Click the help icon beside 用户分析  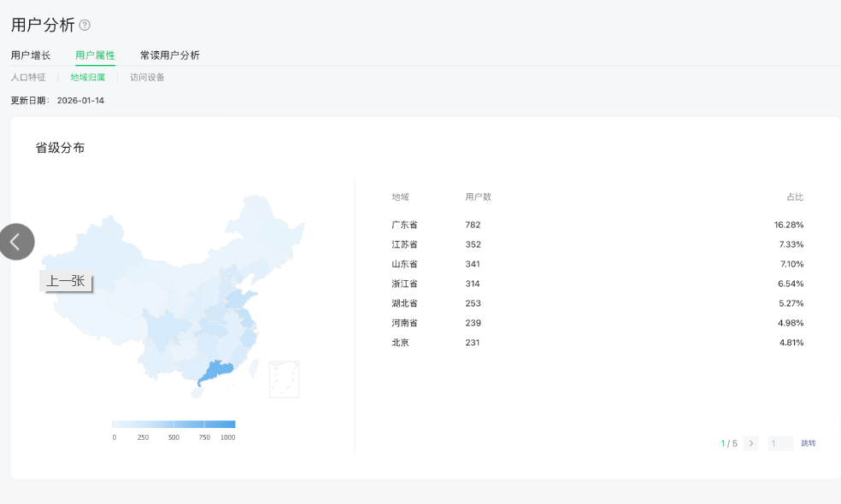point(85,26)
